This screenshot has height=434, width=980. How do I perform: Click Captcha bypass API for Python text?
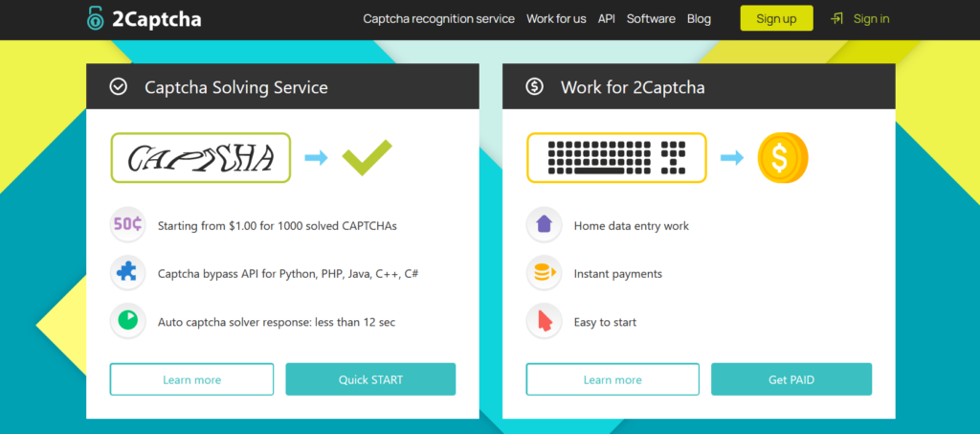(287, 274)
